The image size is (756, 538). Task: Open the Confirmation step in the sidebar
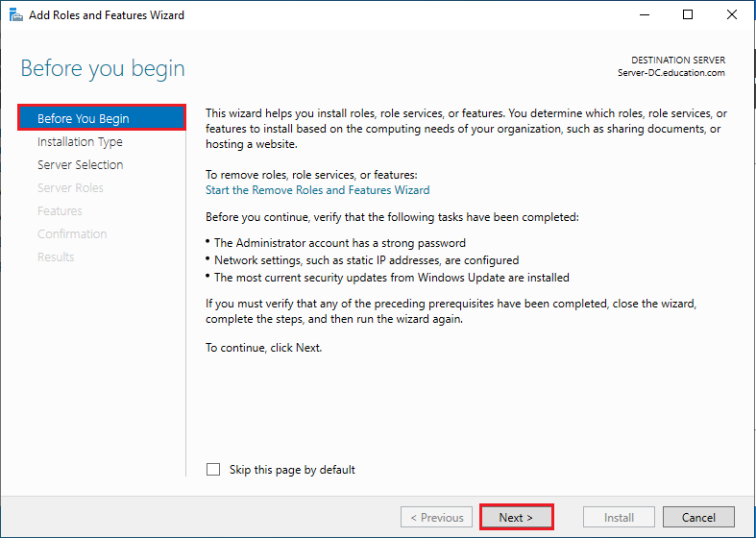pyautogui.click(x=72, y=234)
